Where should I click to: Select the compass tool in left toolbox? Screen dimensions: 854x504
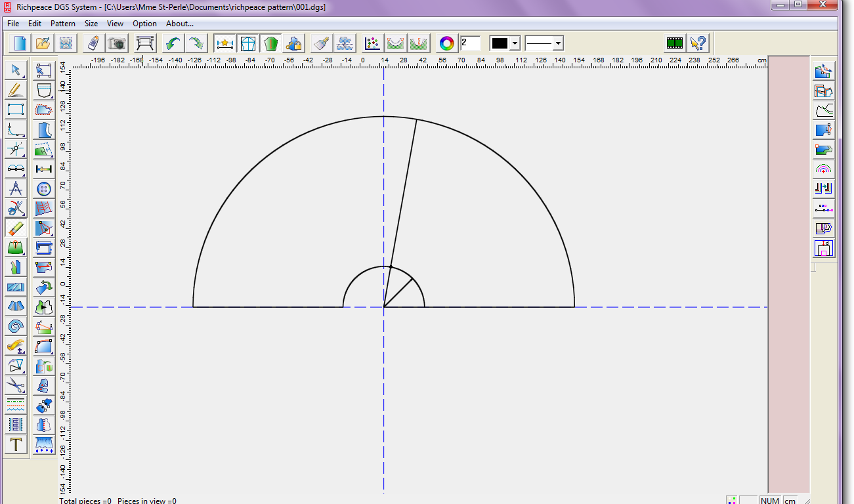point(16,189)
